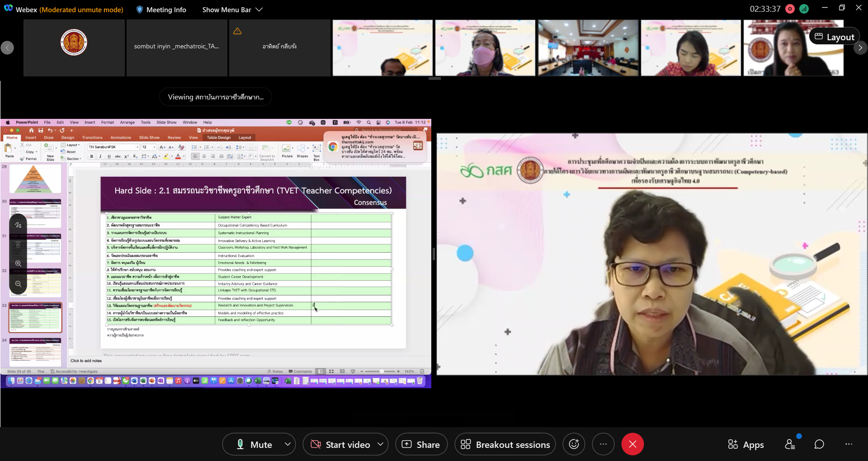868x461 pixels.
Task: Open the slide Layout dropdown in Home ribbon
Action: point(71,145)
